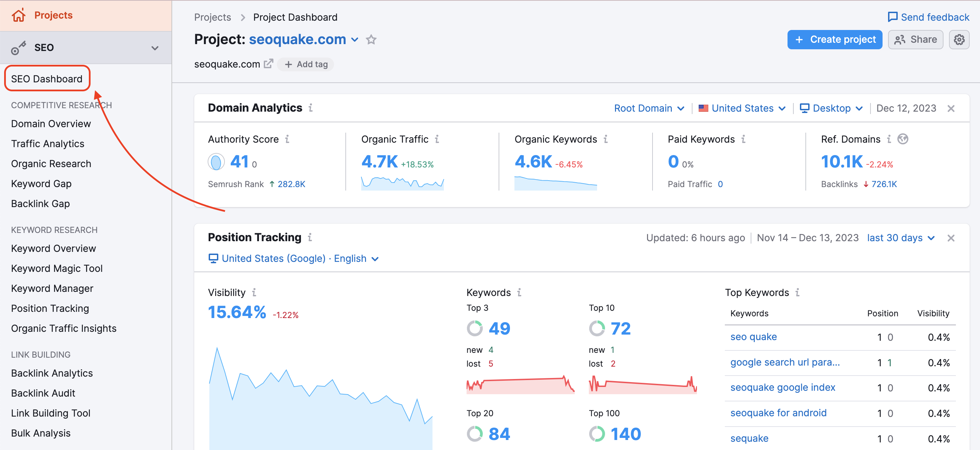This screenshot has height=450, width=980.
Task: Click Authority Score info icon
Action: (287, 139)
